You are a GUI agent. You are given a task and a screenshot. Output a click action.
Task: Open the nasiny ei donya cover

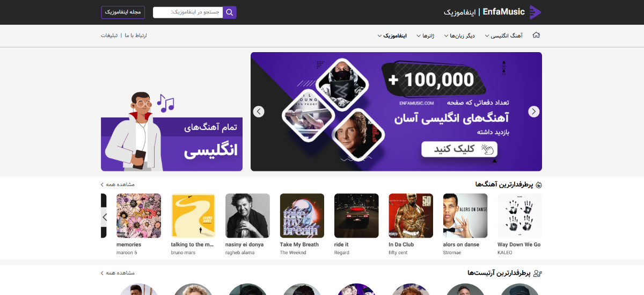(247, 215)
